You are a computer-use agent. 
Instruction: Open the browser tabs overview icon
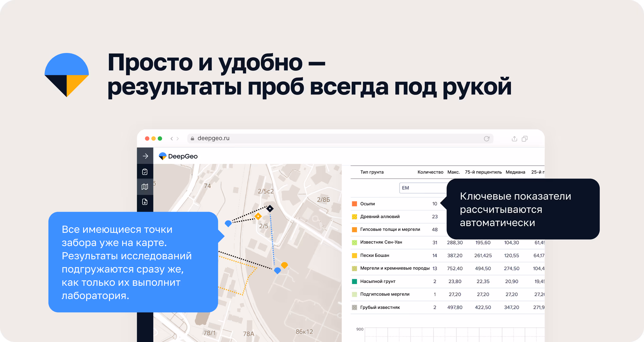click(525, 139)
